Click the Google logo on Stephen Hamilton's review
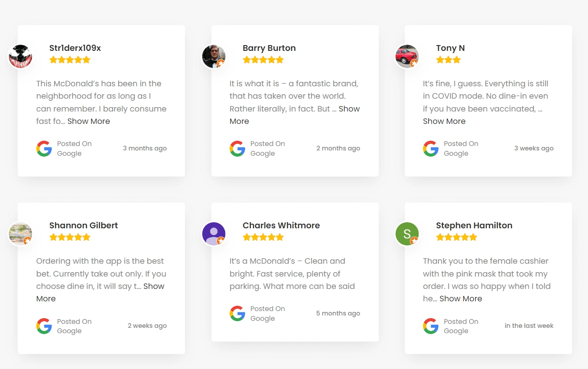 coord(430,326)
